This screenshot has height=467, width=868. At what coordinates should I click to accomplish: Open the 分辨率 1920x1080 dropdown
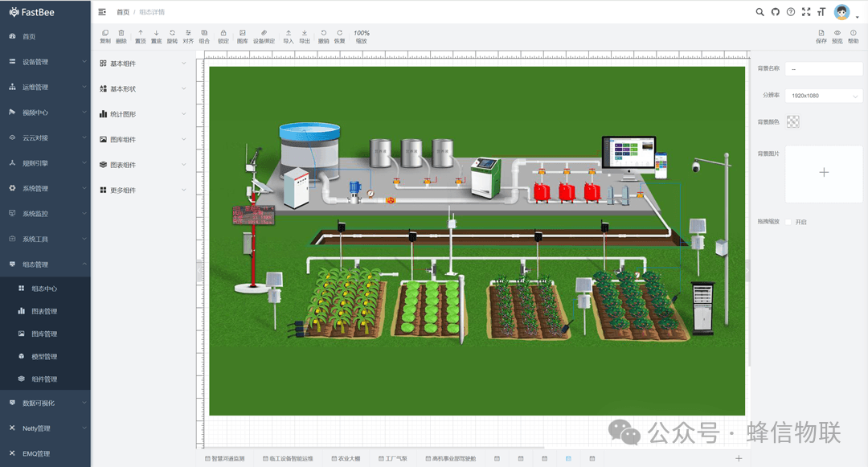(824, 96)
